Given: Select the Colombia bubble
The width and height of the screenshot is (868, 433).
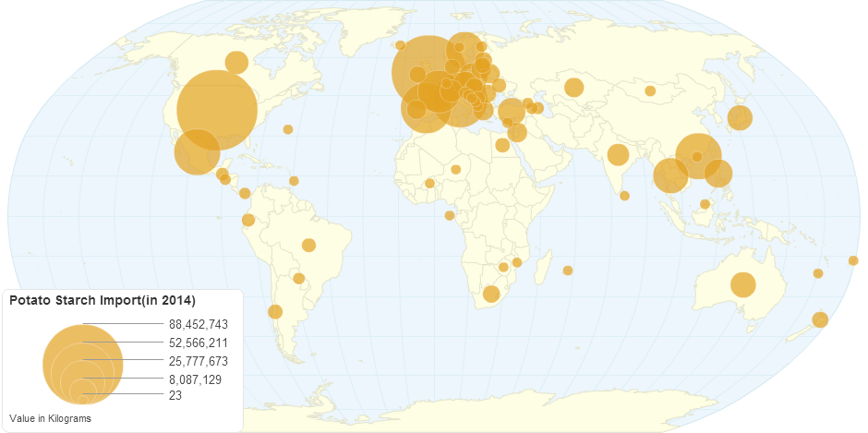Looking at the screenshot, I should 247,220.
